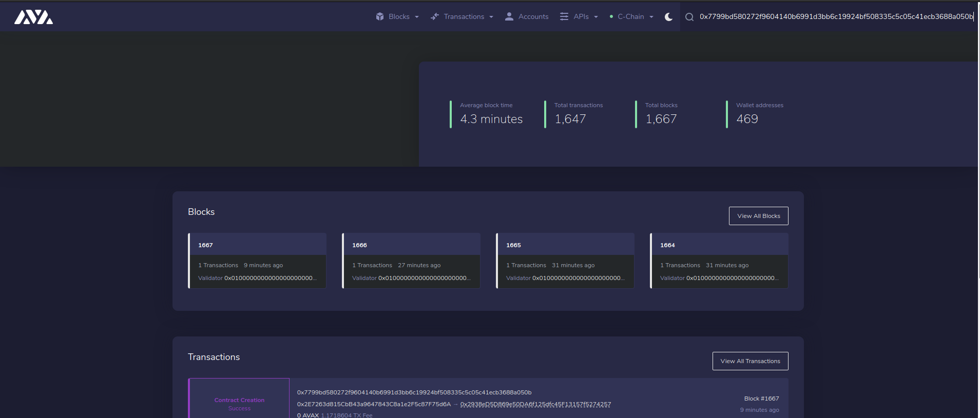Click the Blocks cube icon
The height and width of the screenshot is (418, 980).
pos(380,16)
